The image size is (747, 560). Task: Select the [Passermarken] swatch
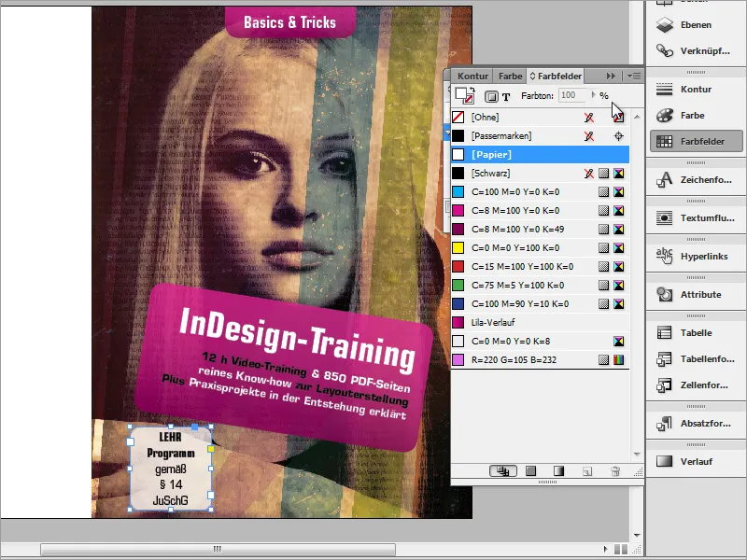coord(540,136)
